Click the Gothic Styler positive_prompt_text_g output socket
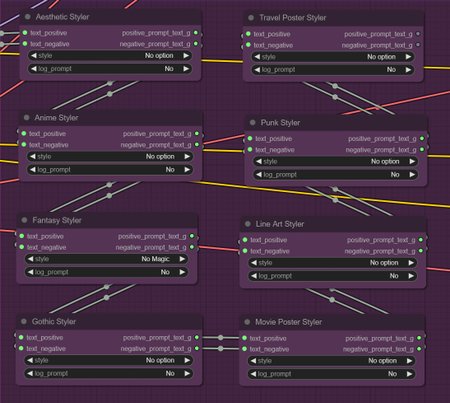450x403 pixels. coord(197,337)
